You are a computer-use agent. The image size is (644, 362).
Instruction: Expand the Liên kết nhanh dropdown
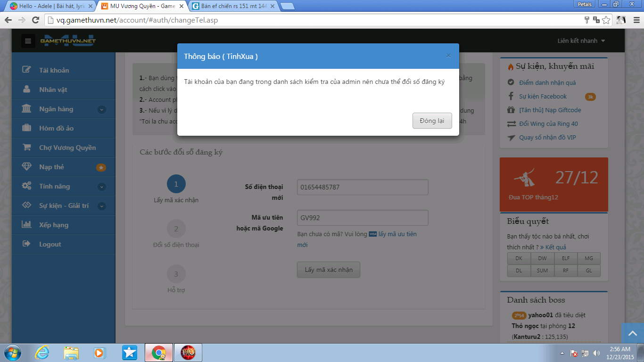click(581, 41)
